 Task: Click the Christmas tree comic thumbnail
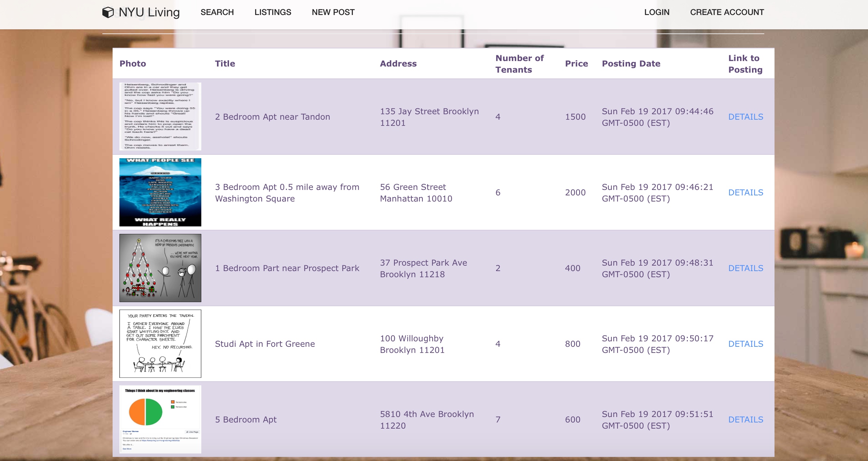coord(160,268)
